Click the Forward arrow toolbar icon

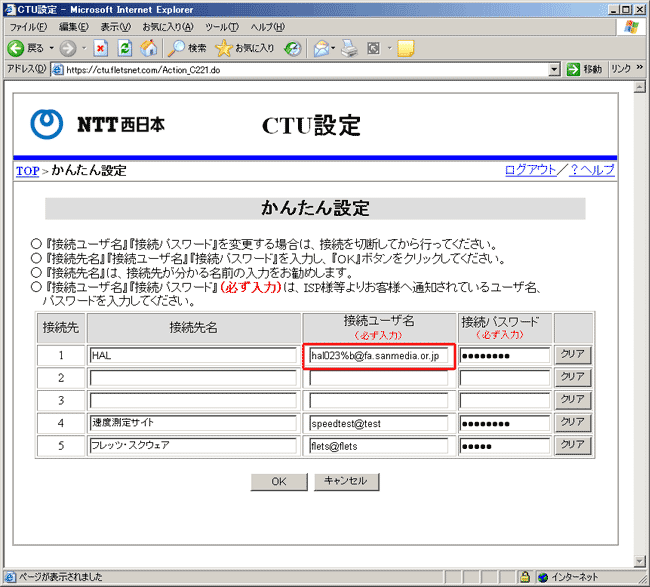[x=68, y=49]
